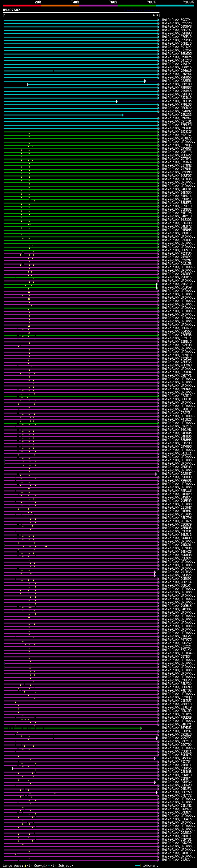Select label UniRef100_Q8R1K4-2
Image resolution: width=197 pixels, height=868 pixels.
[x=179, y=582]
